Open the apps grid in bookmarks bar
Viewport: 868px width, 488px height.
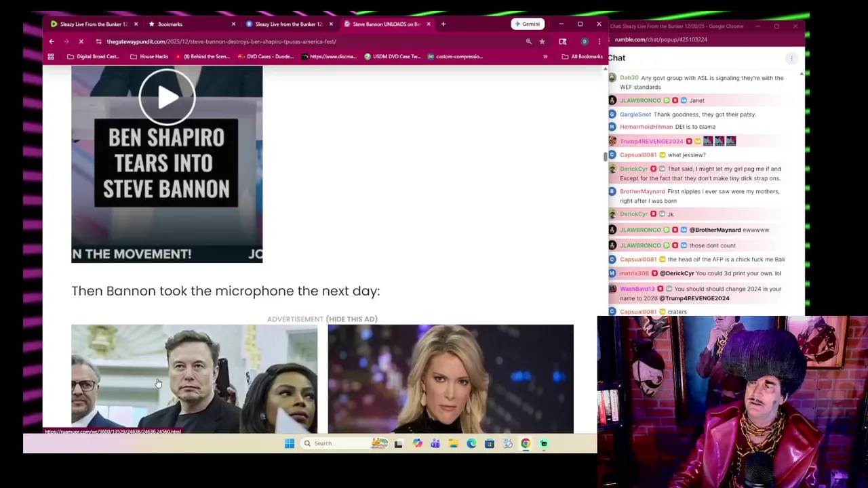(51, 56)
